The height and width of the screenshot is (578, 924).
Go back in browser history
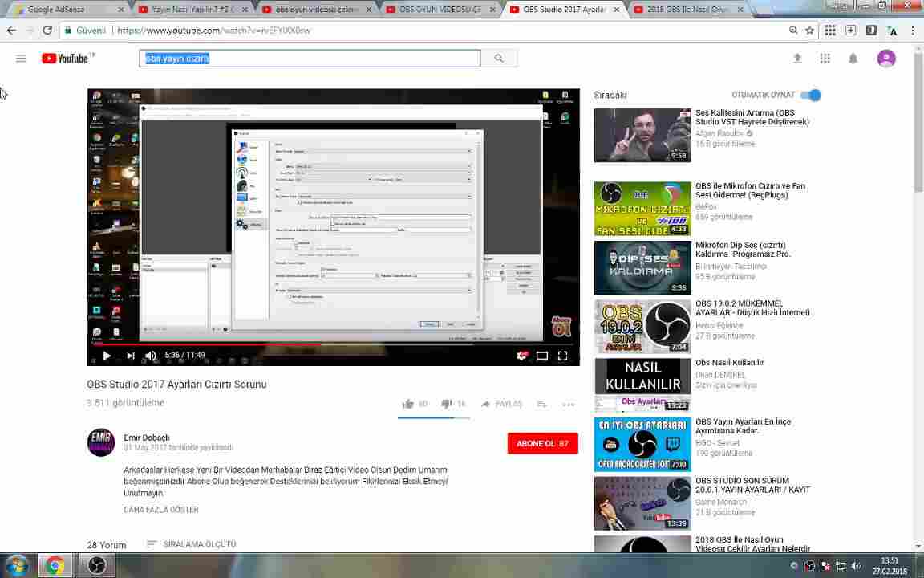coord(12,30)
